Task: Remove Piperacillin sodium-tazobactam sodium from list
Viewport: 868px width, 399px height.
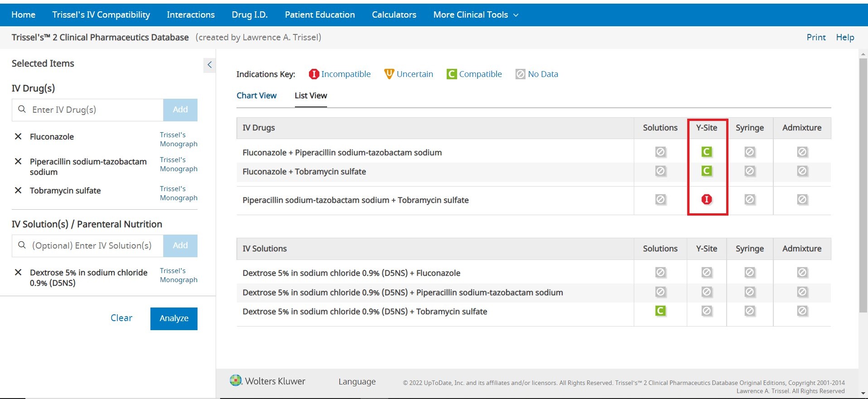Action: click(18, 161)
